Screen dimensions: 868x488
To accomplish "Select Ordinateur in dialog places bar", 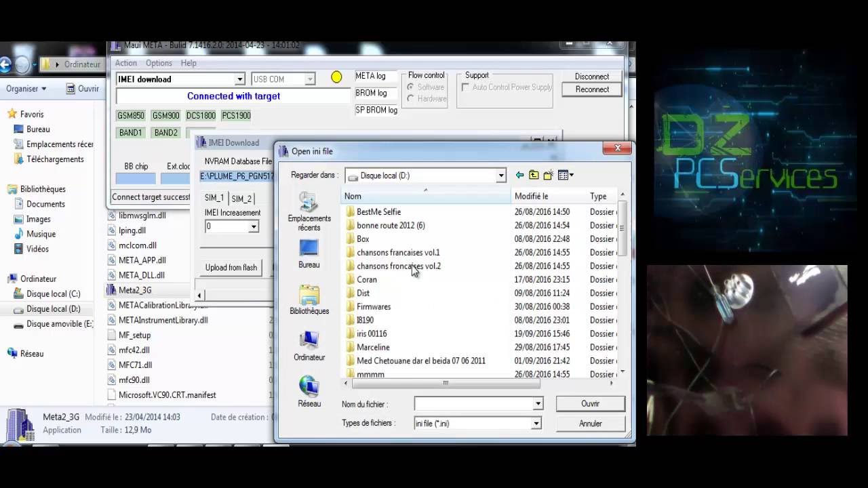I will 309,346.
